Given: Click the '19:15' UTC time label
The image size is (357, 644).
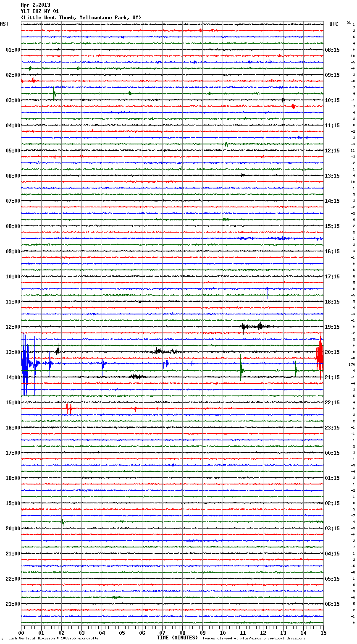Looking at the screenshot, I should click(332, 327).
